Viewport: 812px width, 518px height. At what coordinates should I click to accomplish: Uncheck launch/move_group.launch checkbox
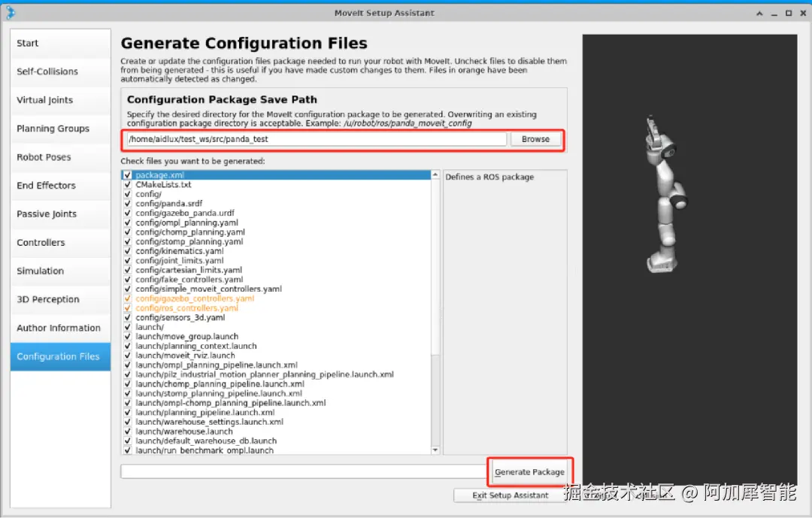point(127,336)
